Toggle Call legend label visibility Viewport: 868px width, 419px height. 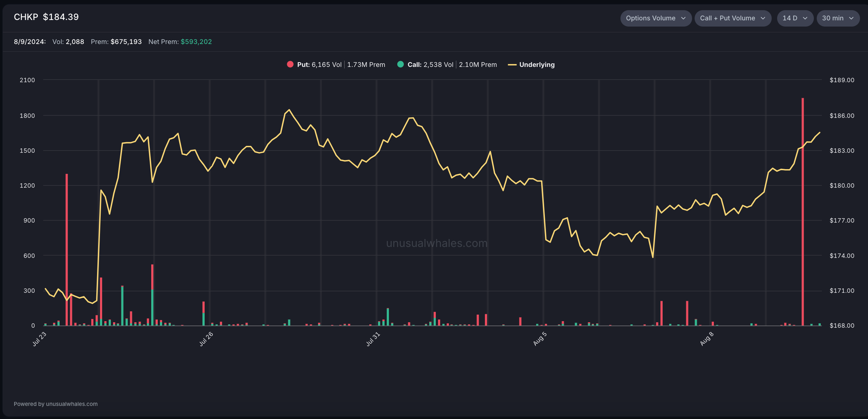pyautogui.click(x=414, y=65)
